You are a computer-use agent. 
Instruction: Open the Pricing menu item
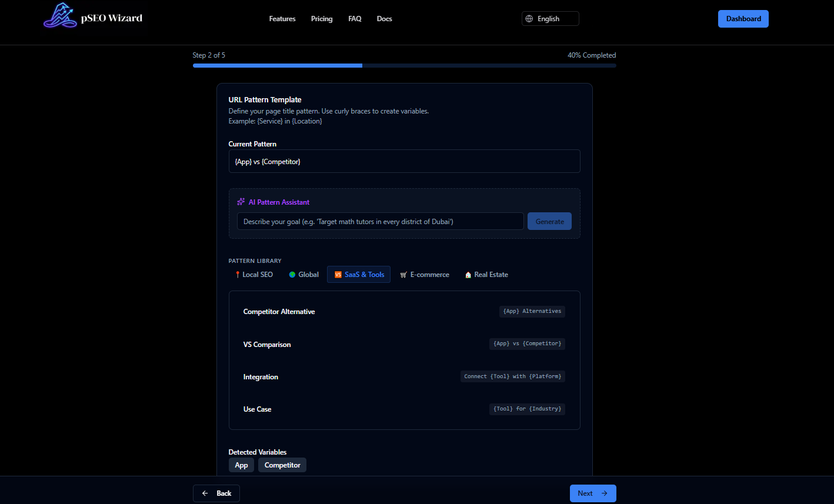pos(322,18)
